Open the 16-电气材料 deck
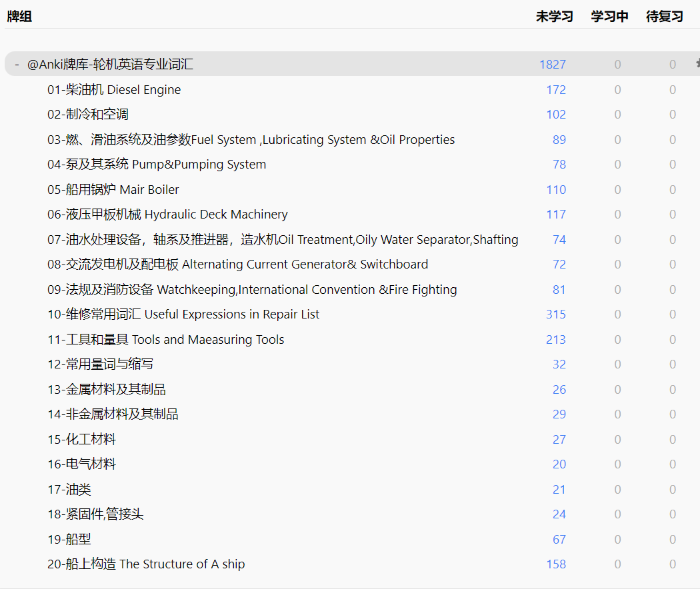 [x=81, y=464]
